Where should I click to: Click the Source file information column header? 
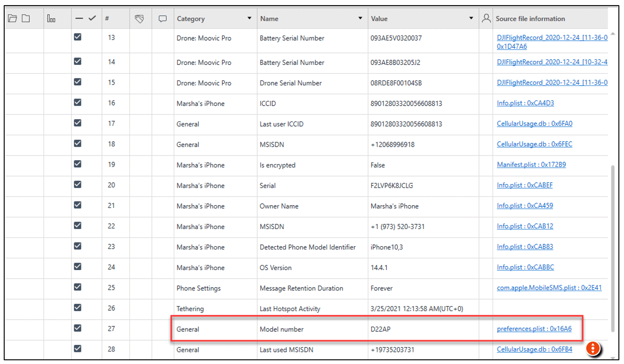pos(531,19)
